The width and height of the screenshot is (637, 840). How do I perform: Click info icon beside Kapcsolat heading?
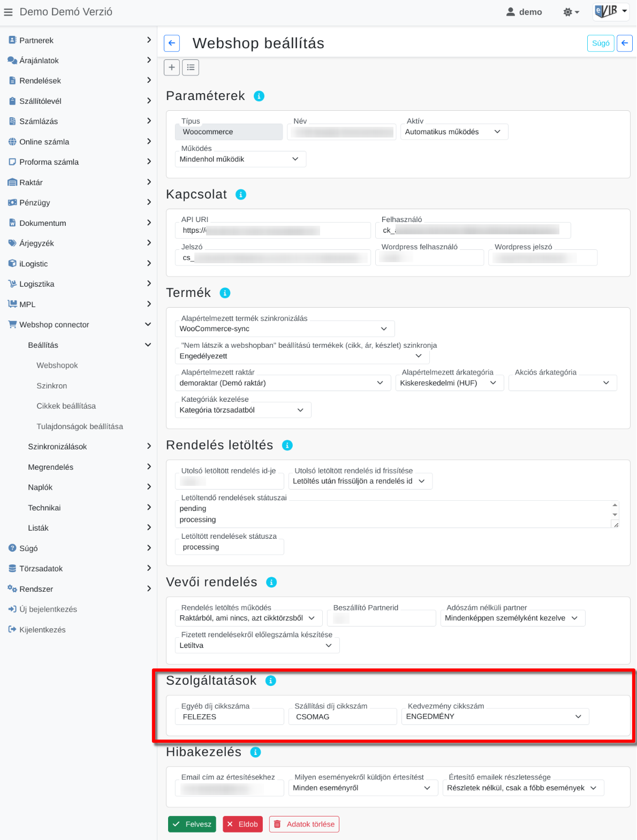(x=241, y=195)
